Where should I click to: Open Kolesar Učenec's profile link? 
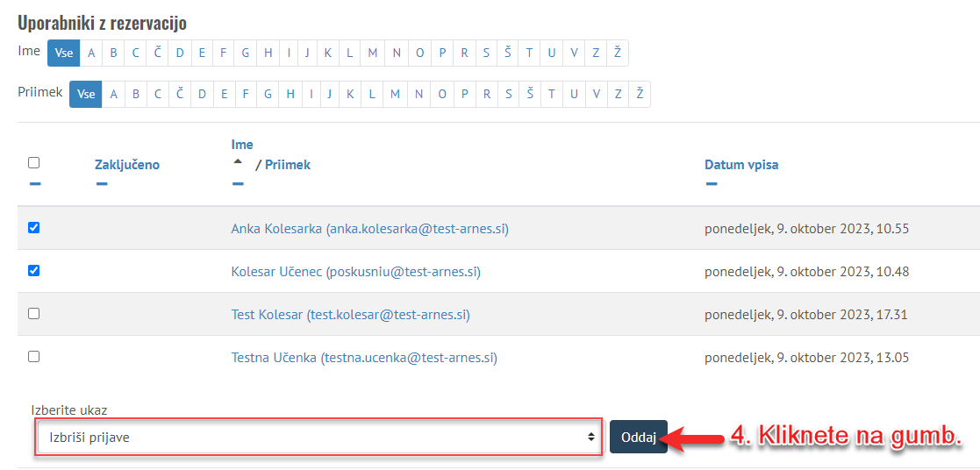pos(355,272)
